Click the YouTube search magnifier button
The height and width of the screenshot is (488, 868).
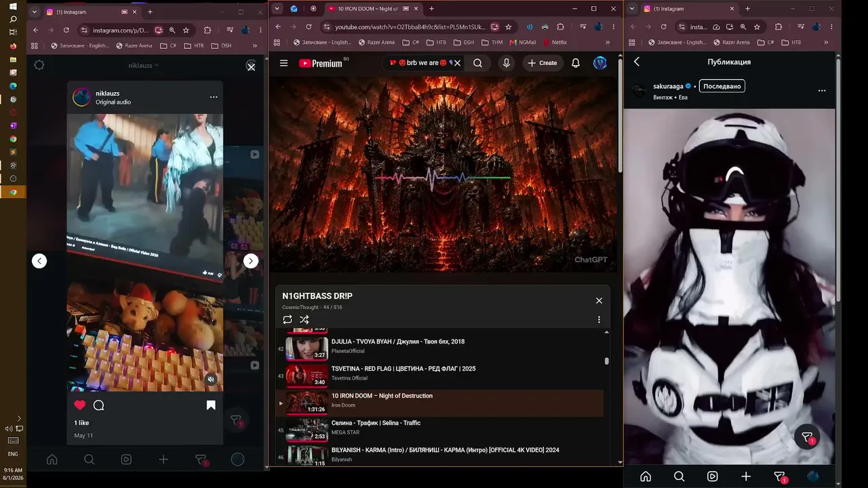click(478, 63)
